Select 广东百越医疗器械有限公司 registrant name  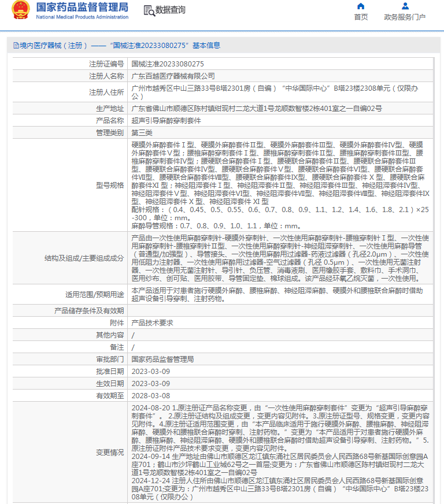pos(173,76)
